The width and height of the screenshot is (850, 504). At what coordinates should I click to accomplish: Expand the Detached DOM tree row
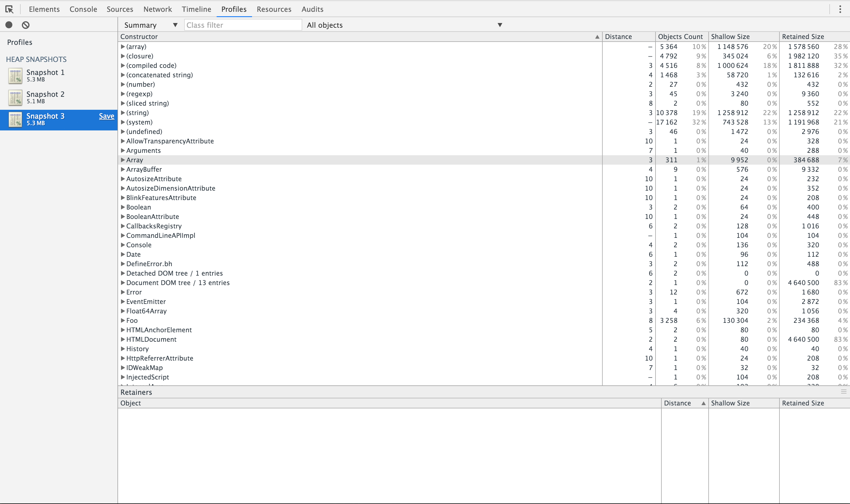pyautogui.click(x=123, y=273)
